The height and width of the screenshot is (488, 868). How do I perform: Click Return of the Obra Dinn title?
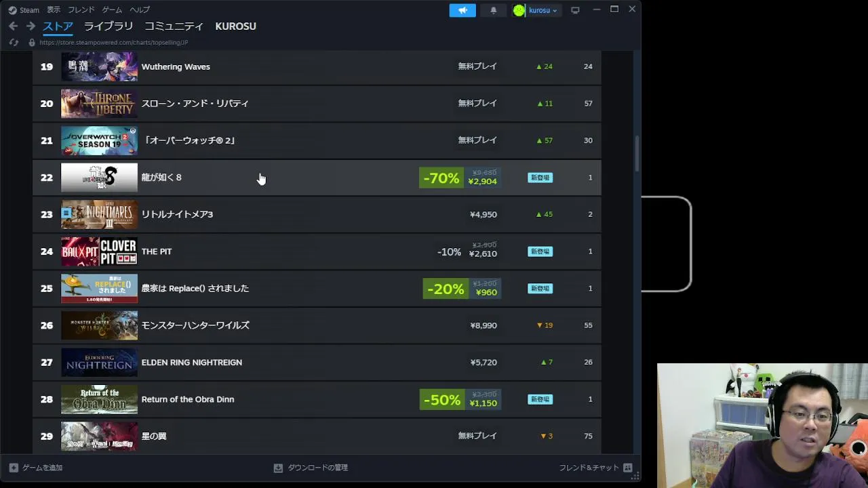(188, 399)
